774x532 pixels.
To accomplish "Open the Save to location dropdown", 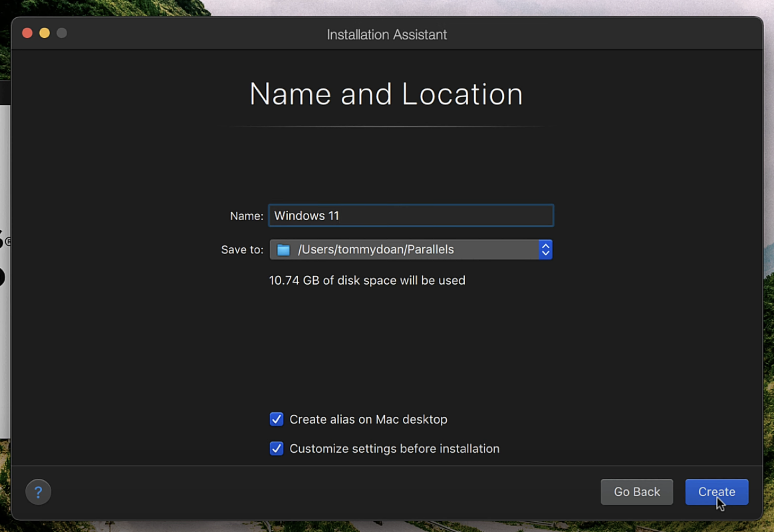I will point(411,249).
